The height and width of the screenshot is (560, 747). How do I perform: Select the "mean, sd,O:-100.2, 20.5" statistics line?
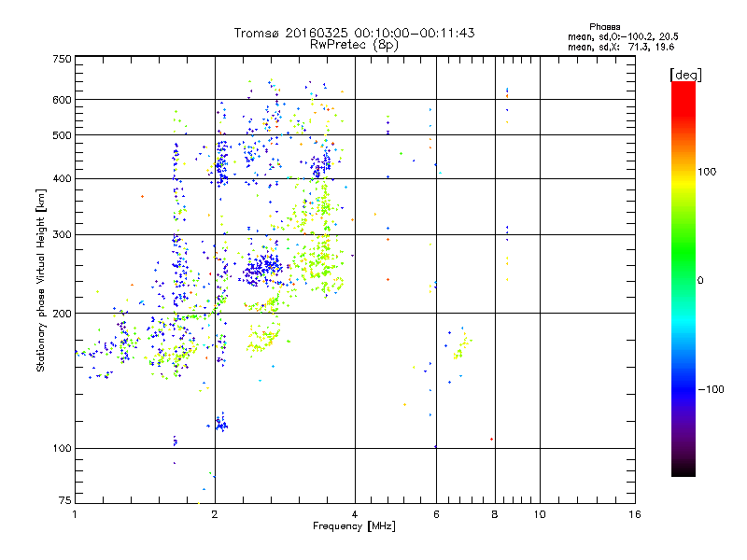click(623, 36)
